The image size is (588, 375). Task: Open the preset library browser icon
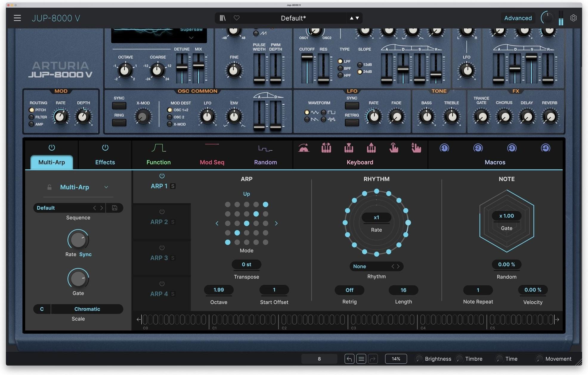pos(222,18)
